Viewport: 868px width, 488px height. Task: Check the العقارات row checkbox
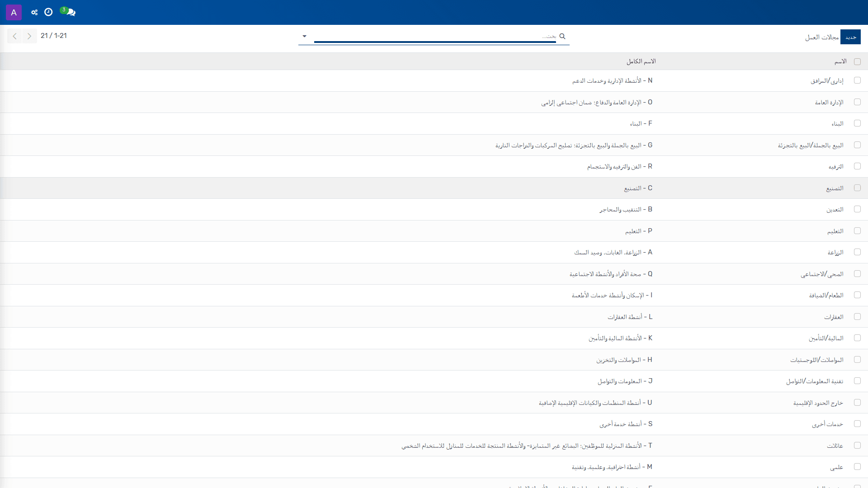[x=857, y=317]
